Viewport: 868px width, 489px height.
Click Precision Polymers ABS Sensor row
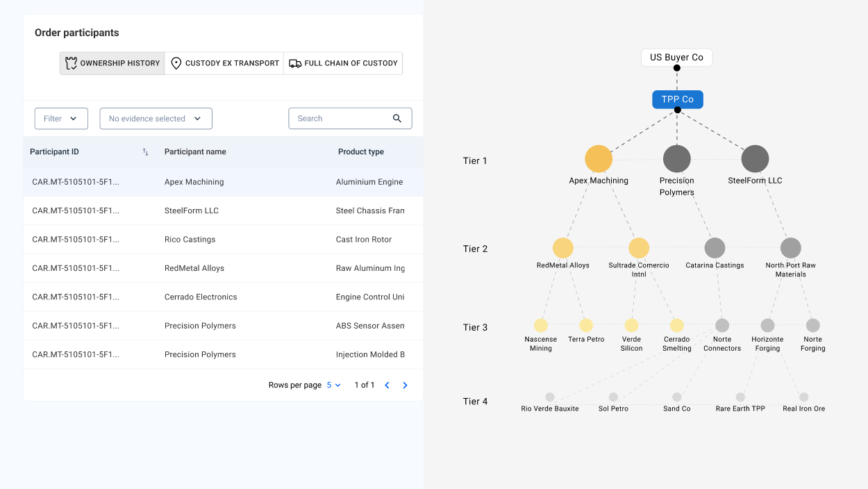click(223, 326)
